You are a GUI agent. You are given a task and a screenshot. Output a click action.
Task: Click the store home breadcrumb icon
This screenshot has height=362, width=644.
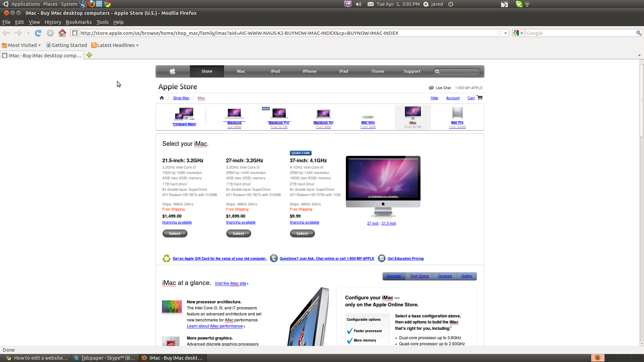tap(162, 98)
